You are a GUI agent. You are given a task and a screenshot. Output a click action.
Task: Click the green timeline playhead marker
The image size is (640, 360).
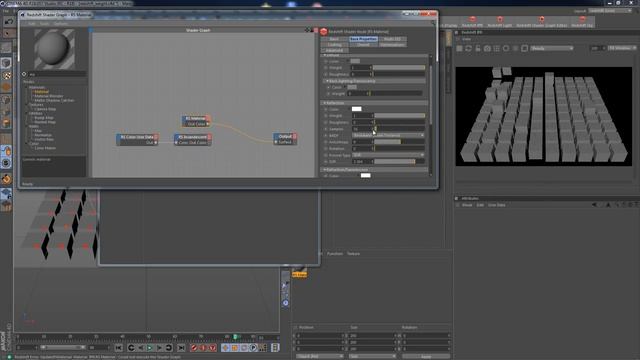pos(235,337)
